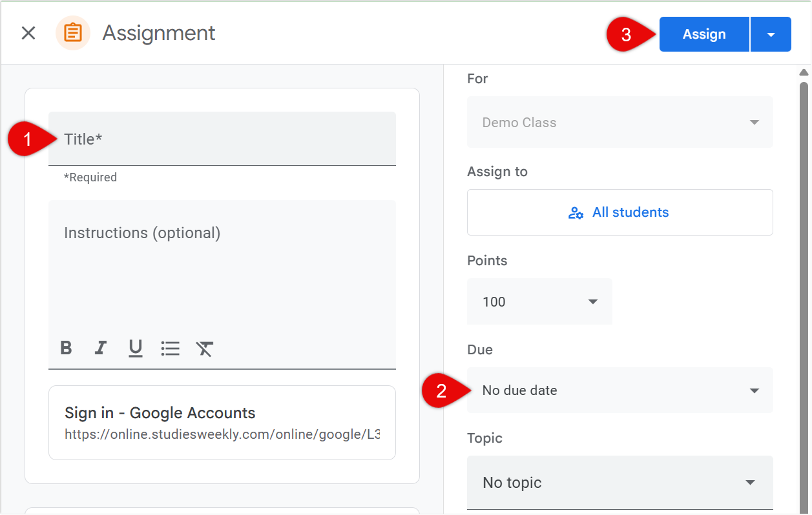The image size is (812, 515).
Task: Remove formatting with the clear formatting icon
Action: [205, 348]
